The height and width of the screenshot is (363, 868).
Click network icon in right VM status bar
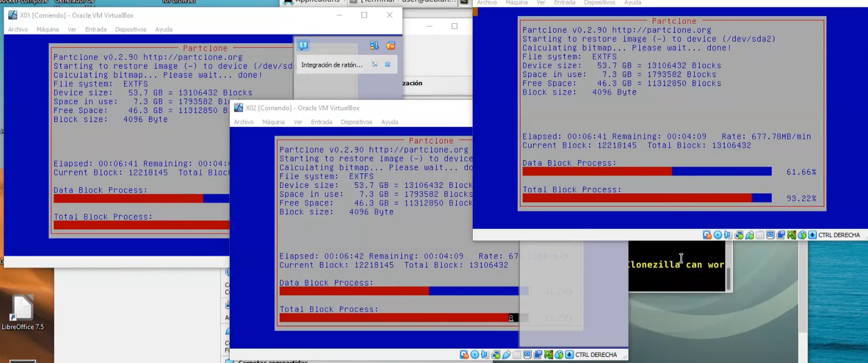(739, 235)
